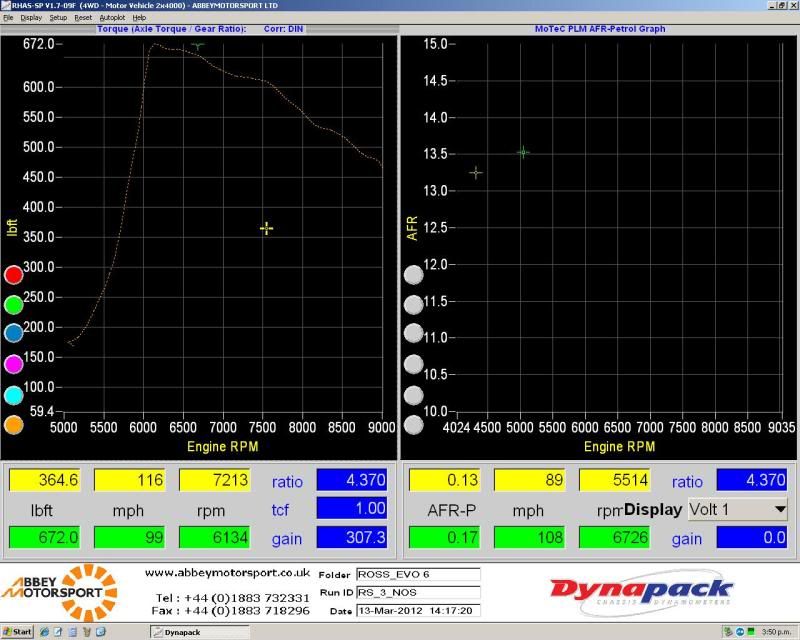Select the green run color circle

pyautogui.click(x=14, y=305)
